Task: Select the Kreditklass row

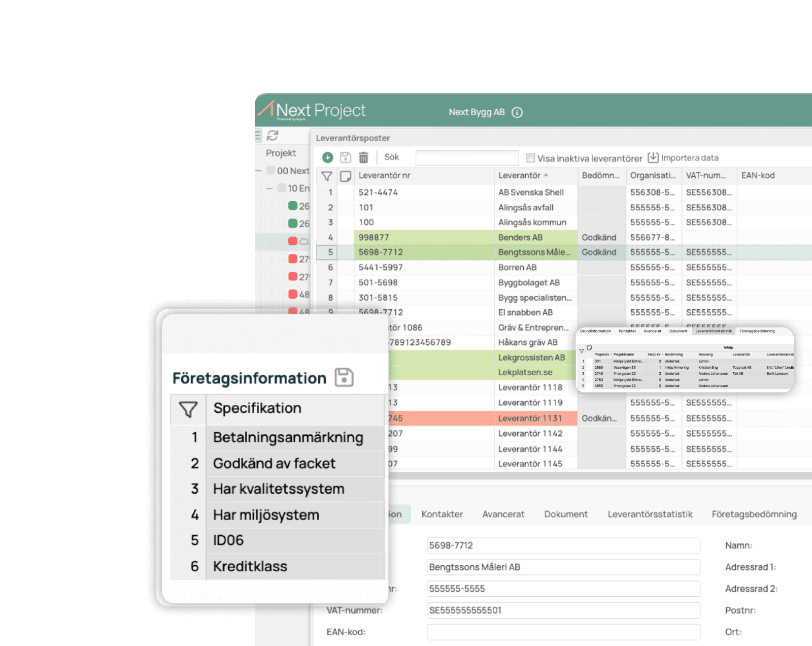Action: pos(277,566)
